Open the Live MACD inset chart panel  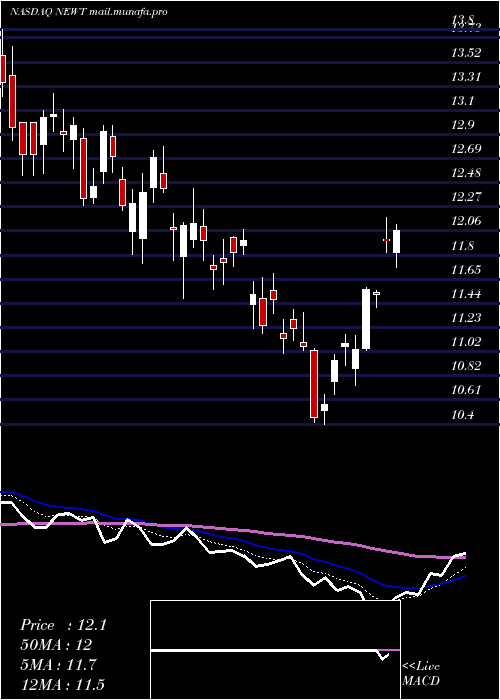275,650
